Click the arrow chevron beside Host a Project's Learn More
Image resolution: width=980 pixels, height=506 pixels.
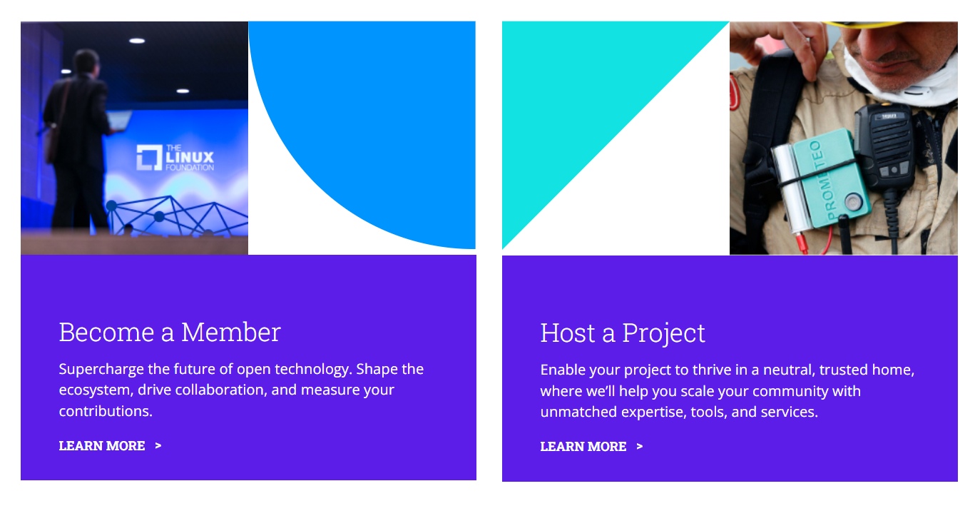640,447
